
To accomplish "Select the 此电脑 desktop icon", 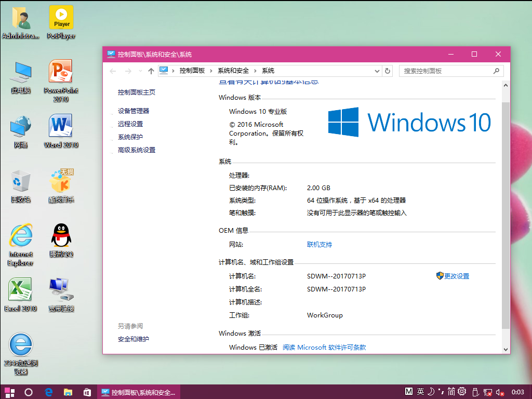I will point(21,77).
